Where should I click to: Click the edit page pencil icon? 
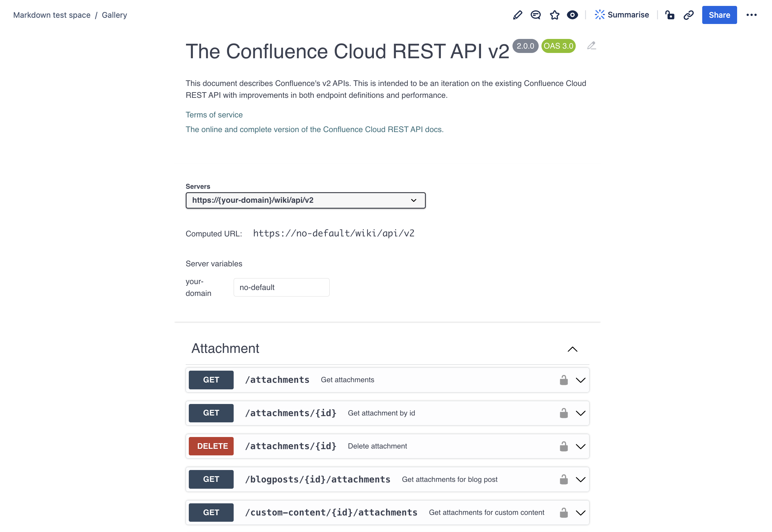[x=517, y=15]
